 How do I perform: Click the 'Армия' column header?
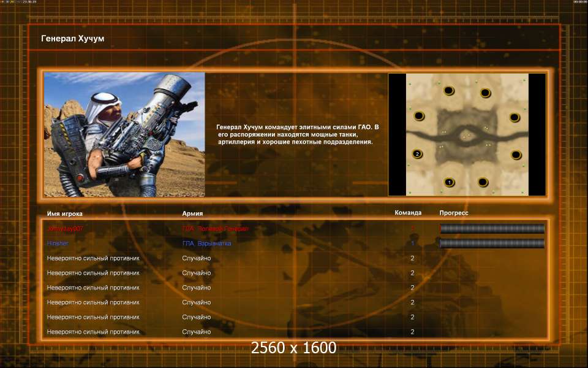[x=192, y=213]
